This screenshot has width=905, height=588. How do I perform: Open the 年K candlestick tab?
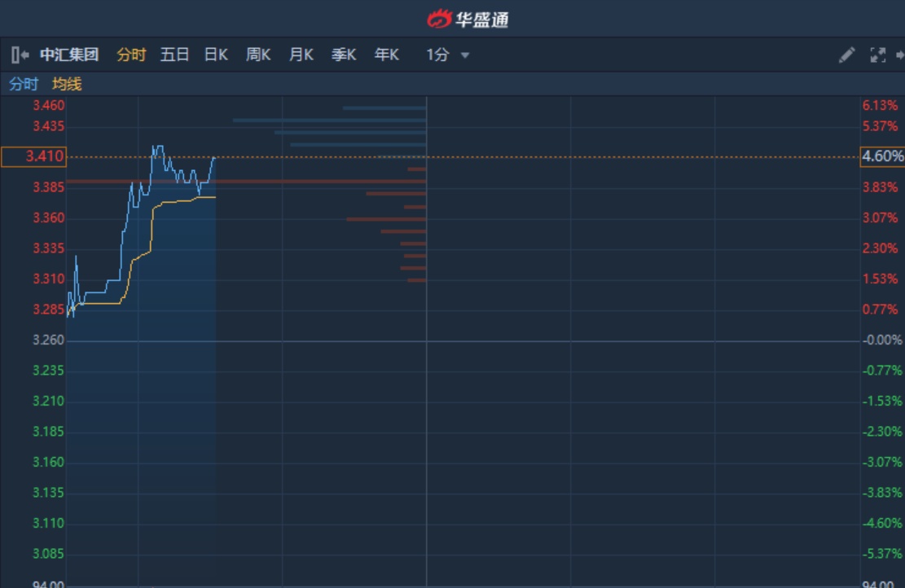pyautogui.click(x=386, y=55)
